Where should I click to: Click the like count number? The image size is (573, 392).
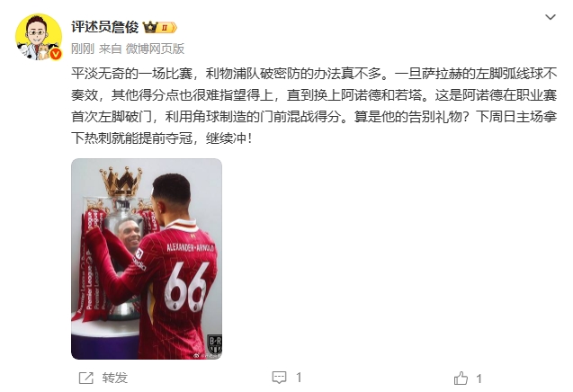pos(479,379)
